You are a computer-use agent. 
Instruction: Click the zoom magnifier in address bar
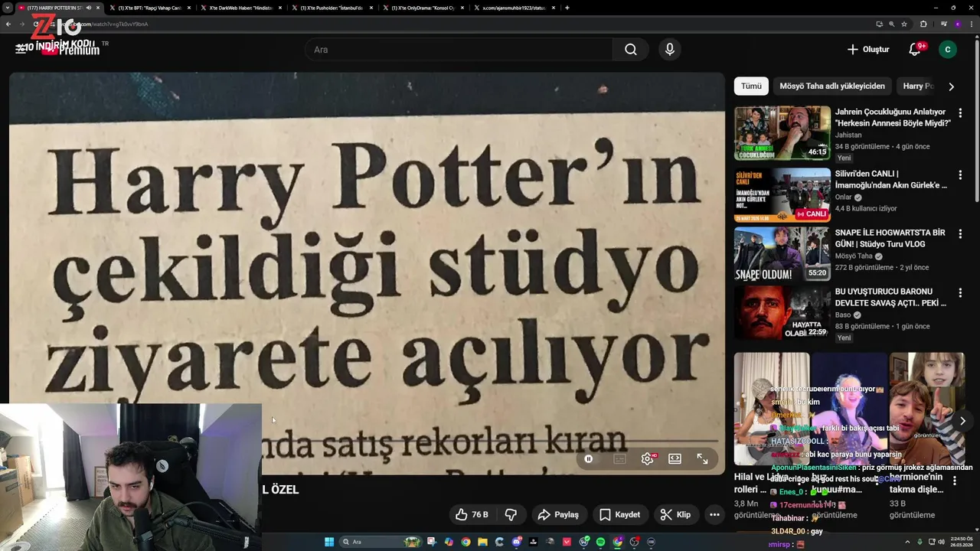click(x=892, y=24)
